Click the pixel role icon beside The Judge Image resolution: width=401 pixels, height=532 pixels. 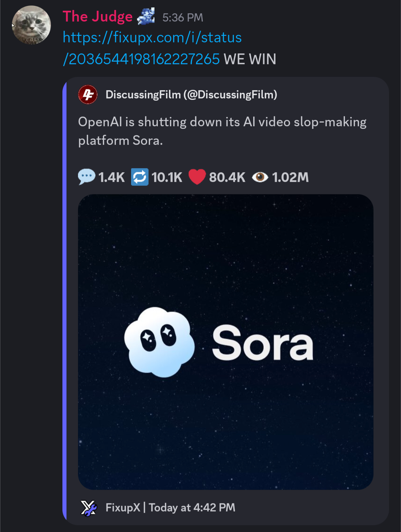point(147,17)
